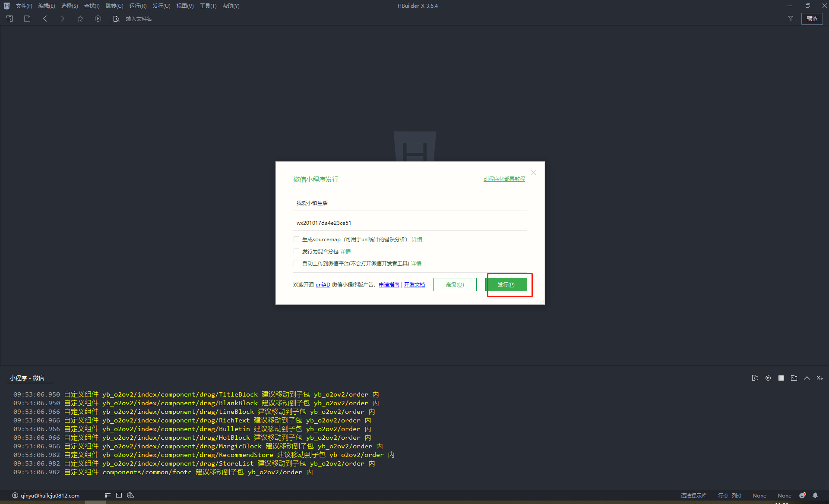Viewport: 829px width, 504px height.
Task: Click the save file icon in toolbar
Action: (27, 19)
